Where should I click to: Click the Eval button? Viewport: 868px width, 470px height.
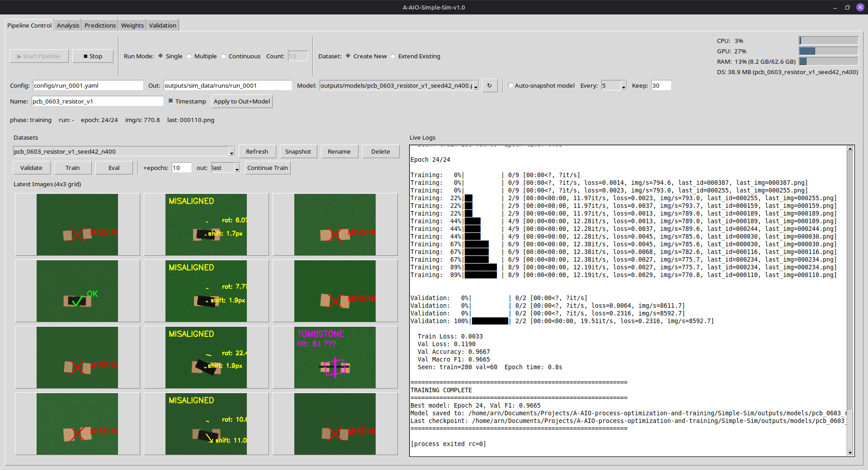coord(114,168)
